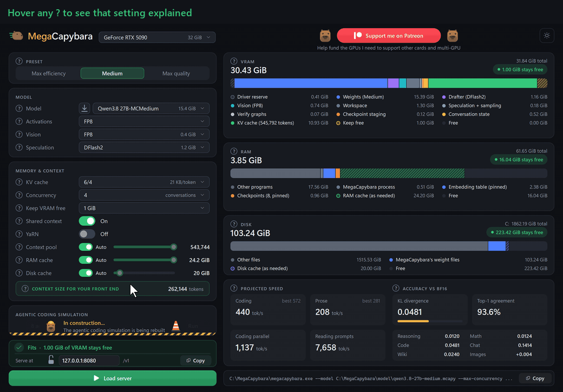Click the help icon beside Activations
Image resolution: width=563 pixels, height=392 pixels.
[19, 121]
